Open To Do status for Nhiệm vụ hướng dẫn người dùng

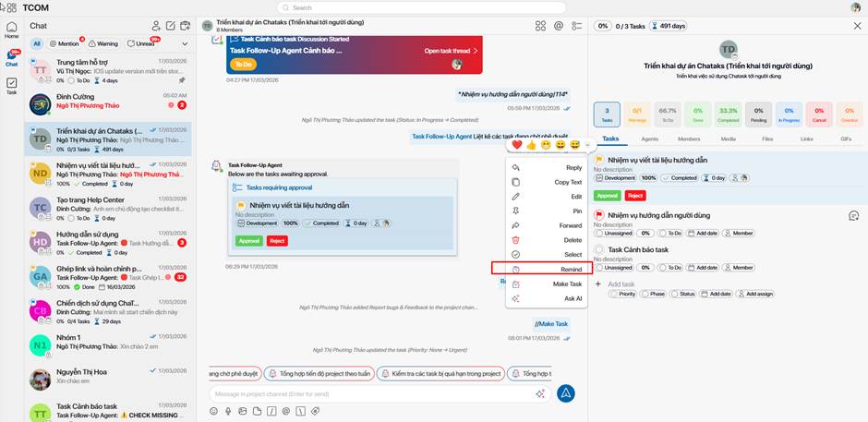(669, 233)
